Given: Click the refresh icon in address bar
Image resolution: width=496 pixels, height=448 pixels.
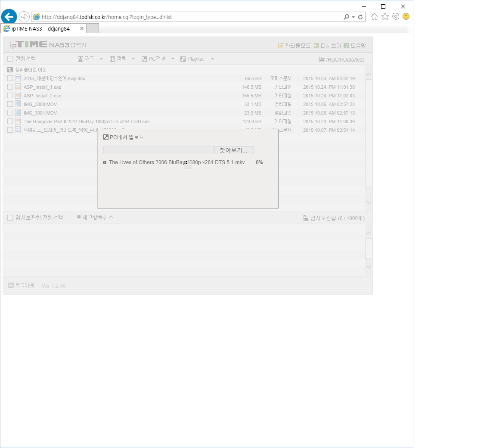Looking at the screenshot, I should [x=360, y=17].
